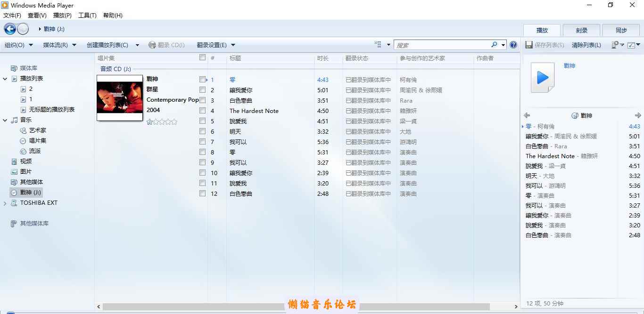Toggle the select-all checkbox in header
644x314 pixels.
tap(203, 57)
